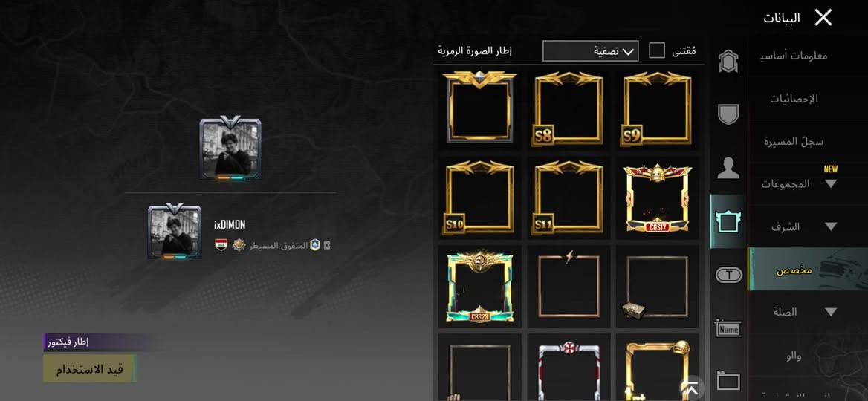Open the Name card category icon
The height and width of the screenshot is (401, 868).
728,328
